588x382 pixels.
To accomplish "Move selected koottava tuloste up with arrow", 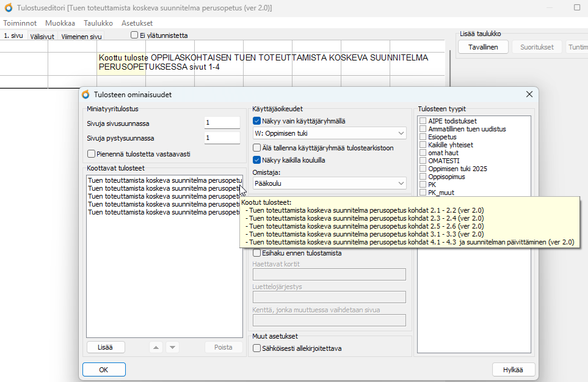I will [156, 348].
